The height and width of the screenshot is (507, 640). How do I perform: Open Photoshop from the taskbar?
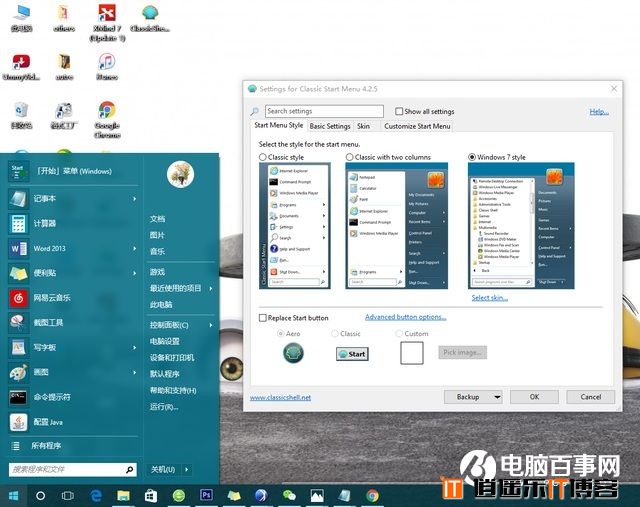pyautogui.click(x=206, y=495)
